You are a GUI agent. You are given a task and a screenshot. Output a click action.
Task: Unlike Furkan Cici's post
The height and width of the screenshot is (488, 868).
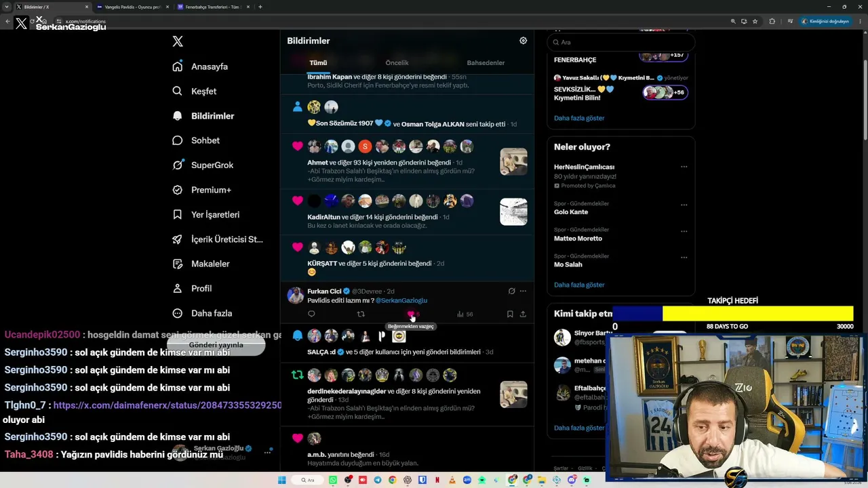point(411,314)
